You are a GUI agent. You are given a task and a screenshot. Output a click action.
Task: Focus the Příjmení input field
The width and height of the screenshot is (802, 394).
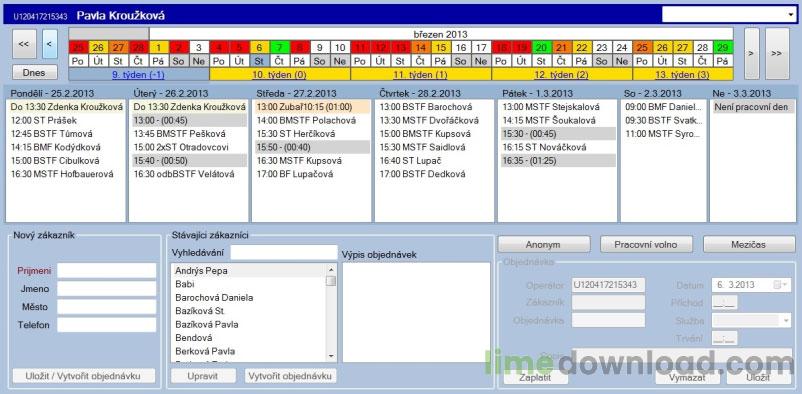(x=106, y=271)
